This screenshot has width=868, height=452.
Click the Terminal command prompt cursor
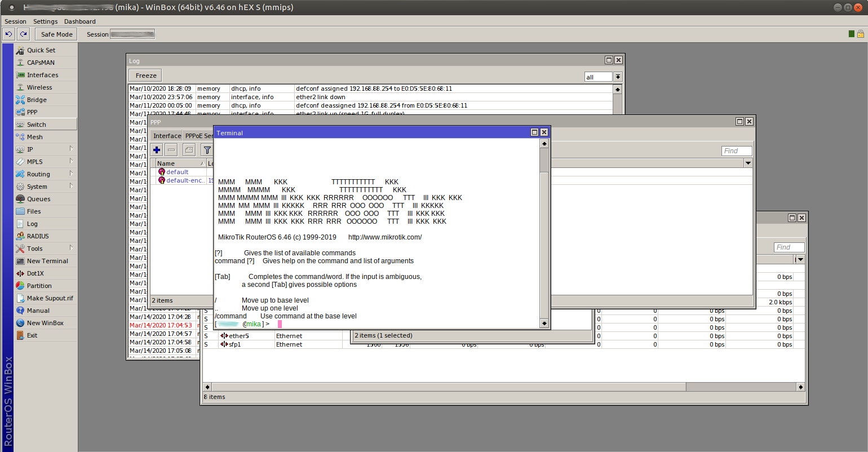tap(280, 324)
